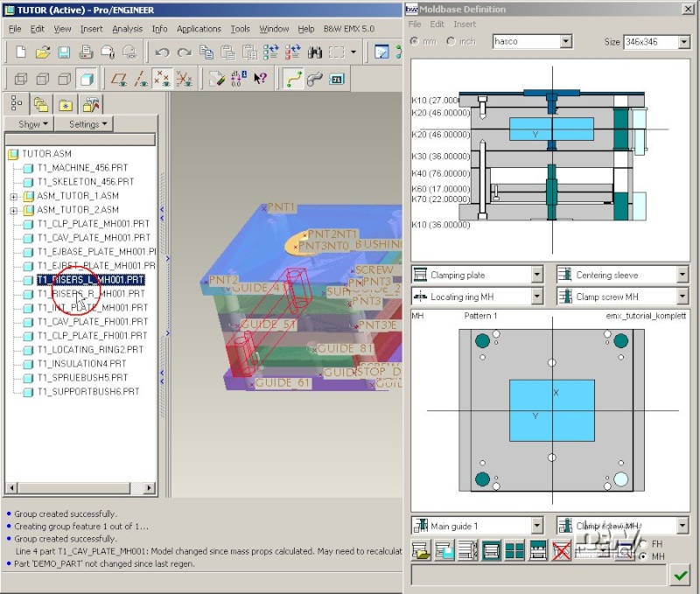
Task: Open the Clamping plate dropdown
Action: pyautogui.click(x=537, y=275)
